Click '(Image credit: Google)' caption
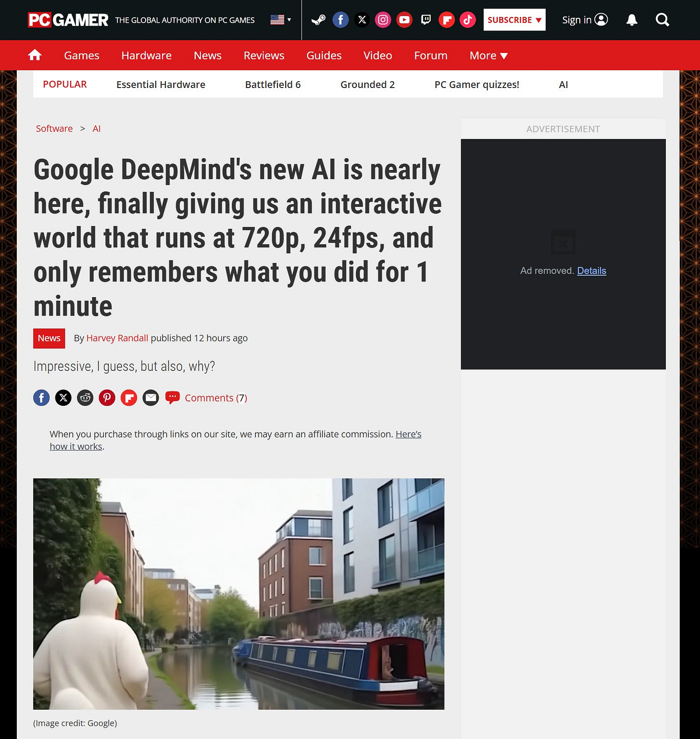Viewport: 700px width, 739px height. [75, 723]
